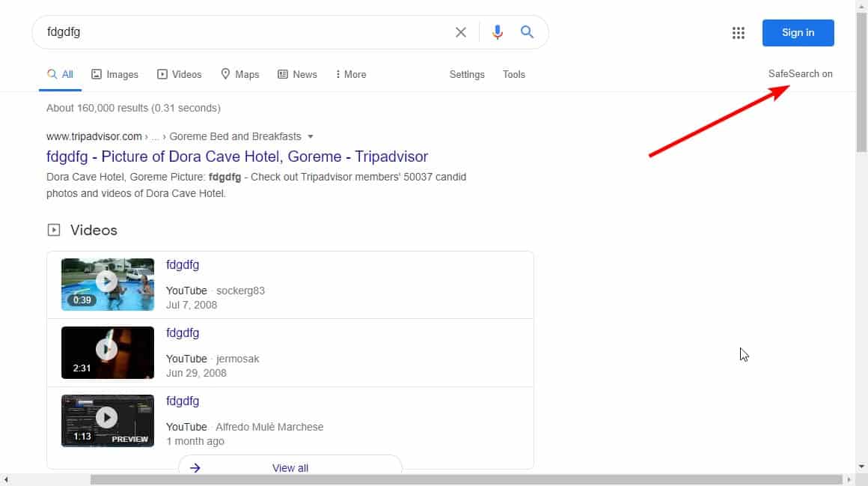Click View all videos button
Screen dimensions: 868x486
(x=290, y=467)
